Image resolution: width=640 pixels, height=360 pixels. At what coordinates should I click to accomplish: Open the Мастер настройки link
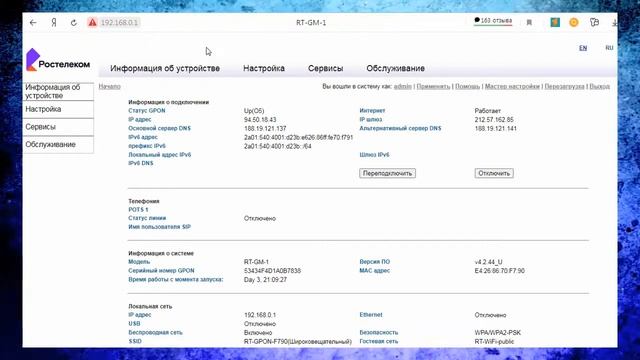512,87
